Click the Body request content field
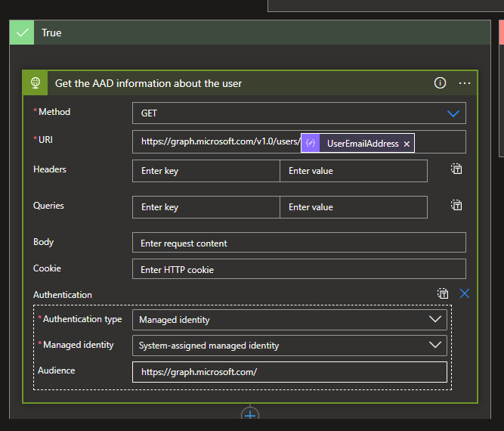This screenshot has height=431, width=504. click(299, 243)
